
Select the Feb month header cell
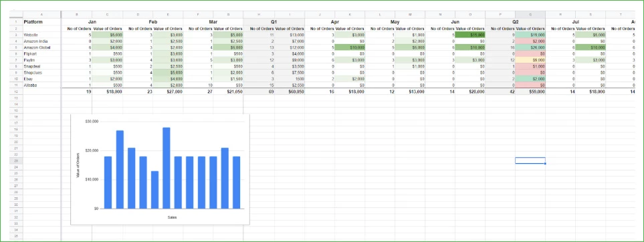pos(152,22)
